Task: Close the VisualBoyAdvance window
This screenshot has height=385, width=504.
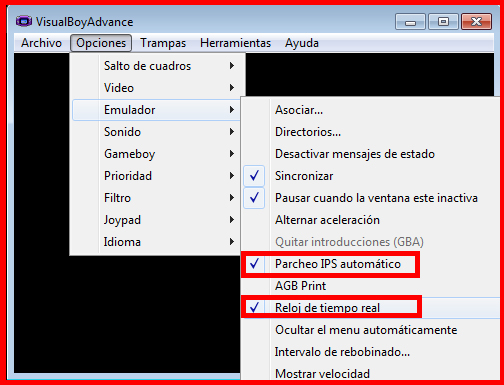Action: 477,22
